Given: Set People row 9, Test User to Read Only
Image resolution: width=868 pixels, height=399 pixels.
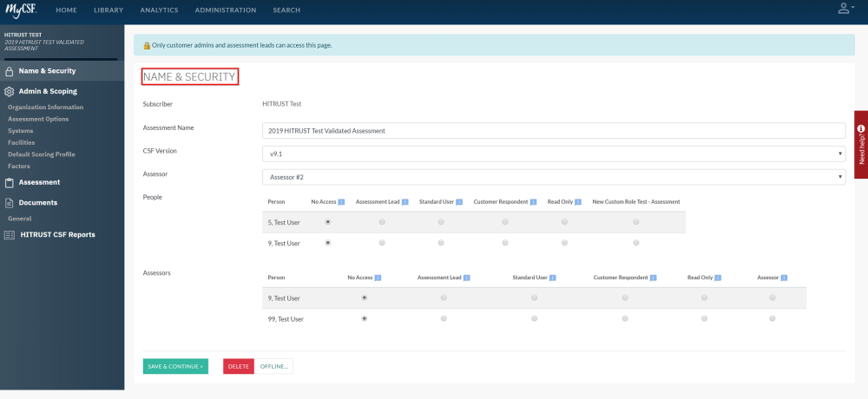Looking at the screenshot, I should point(564,243).
